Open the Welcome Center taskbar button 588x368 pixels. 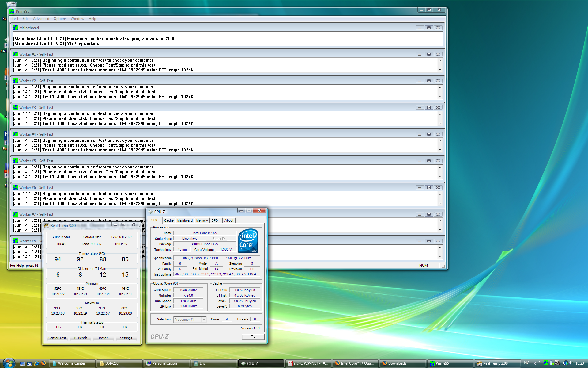73,363
